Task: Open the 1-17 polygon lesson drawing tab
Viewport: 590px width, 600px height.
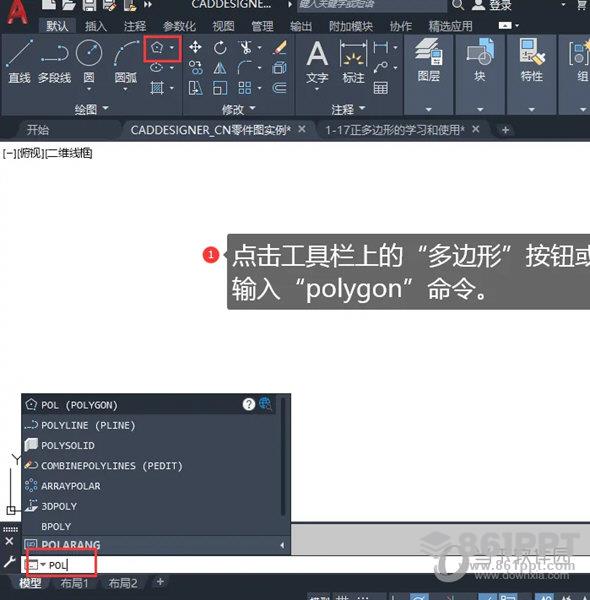Action: [x=395, y=130]
